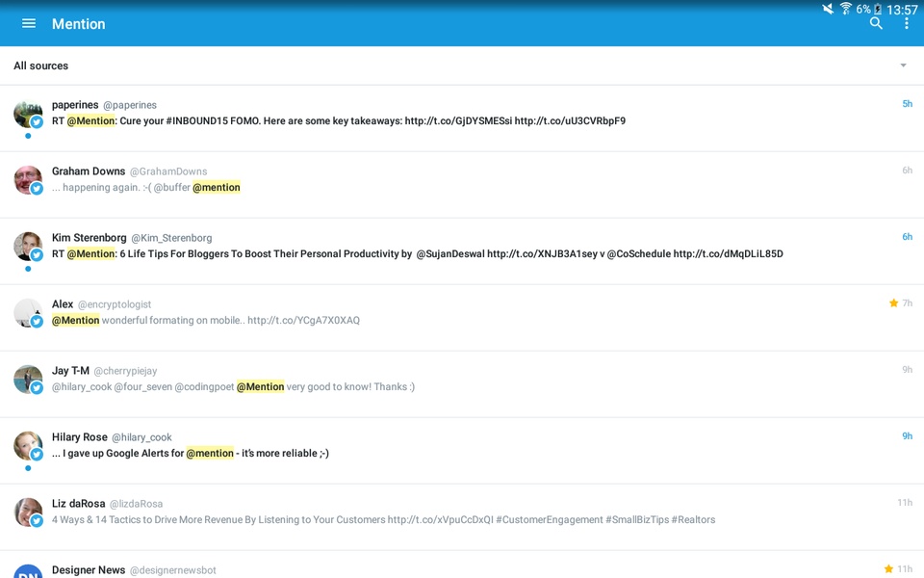The width and height of the screenshot is (924, 578).
Task: Click the #CustomerEngagement hashtag
Action: [550, 519]
